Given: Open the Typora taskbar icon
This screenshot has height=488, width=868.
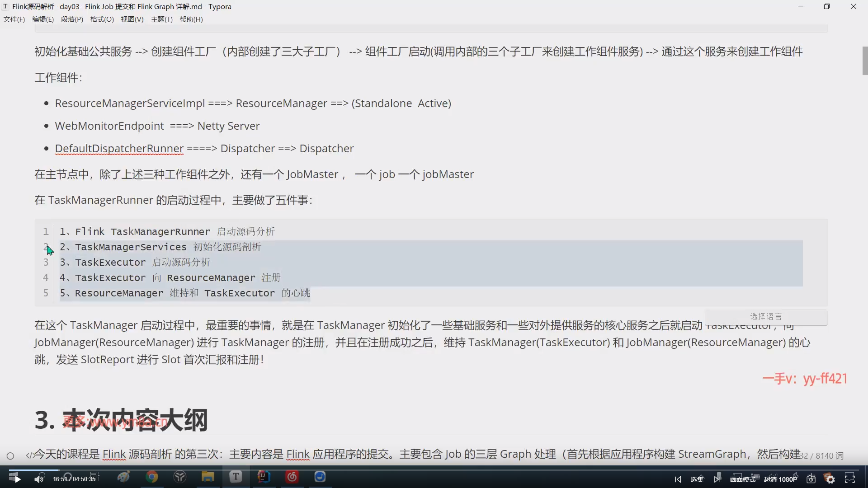Looking at the screenshot, I should click(x=236, y=477).
